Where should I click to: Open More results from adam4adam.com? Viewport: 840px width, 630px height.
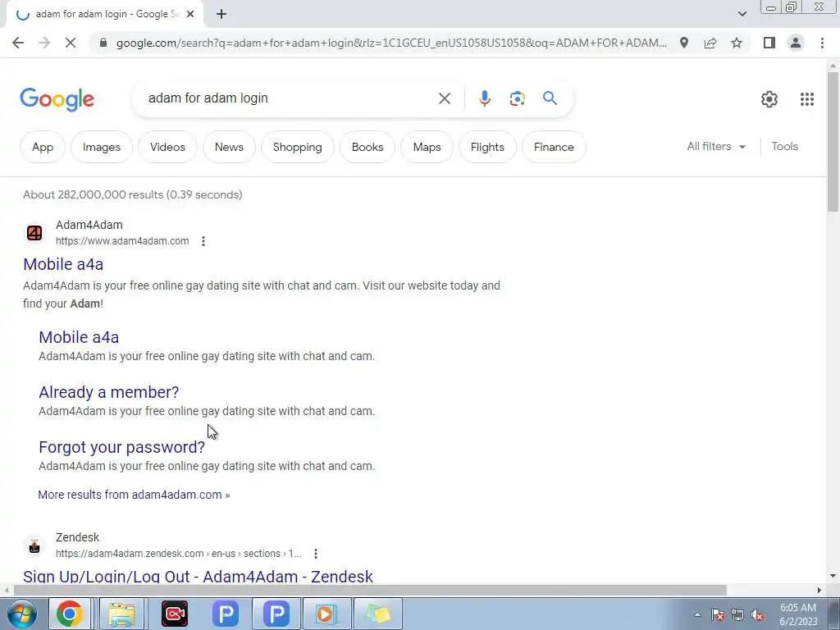[x=134, y=495]
